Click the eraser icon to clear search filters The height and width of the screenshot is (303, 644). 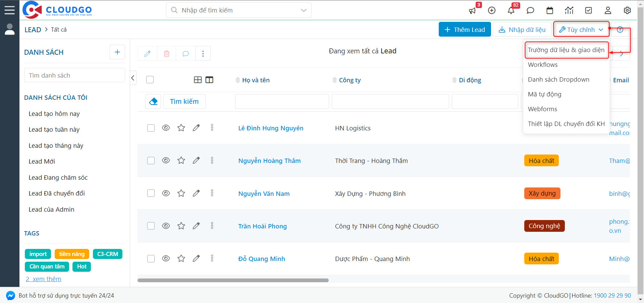tap(153, 101)
